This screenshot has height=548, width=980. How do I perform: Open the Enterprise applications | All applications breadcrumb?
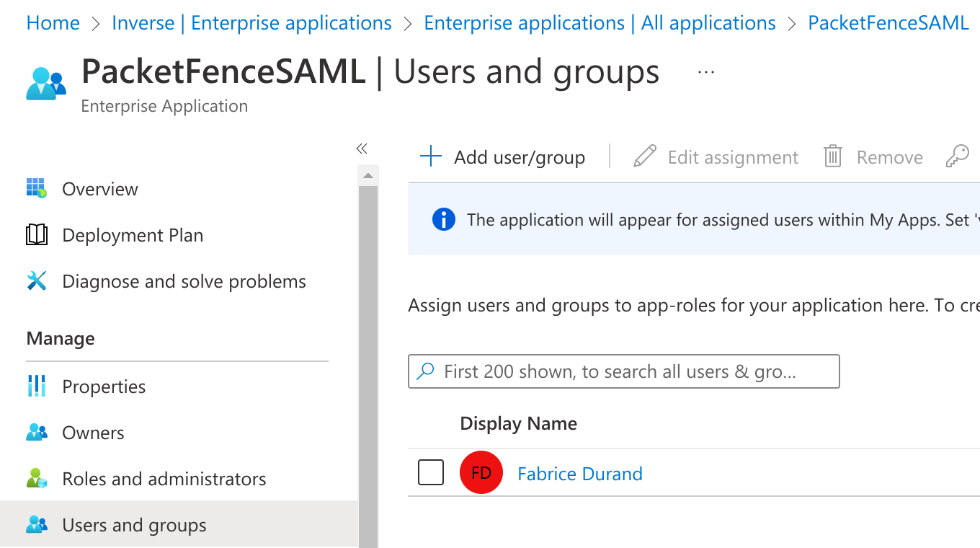(x=600, y=22)
